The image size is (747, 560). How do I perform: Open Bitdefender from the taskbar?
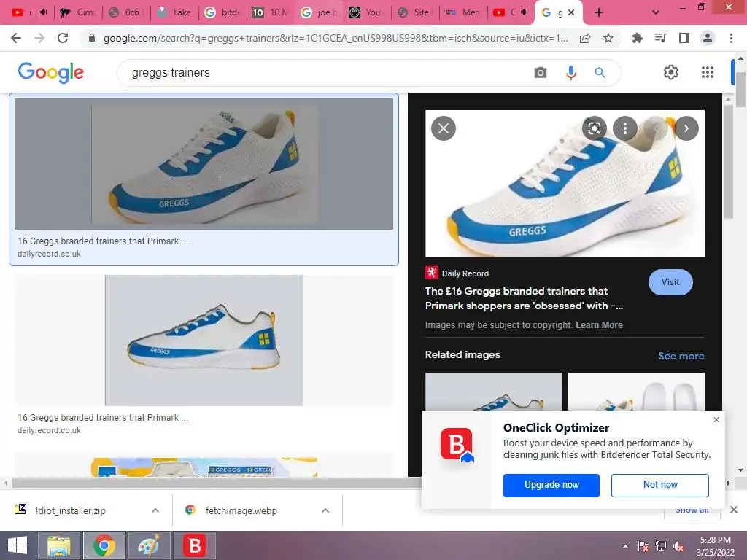click(194, 545)
